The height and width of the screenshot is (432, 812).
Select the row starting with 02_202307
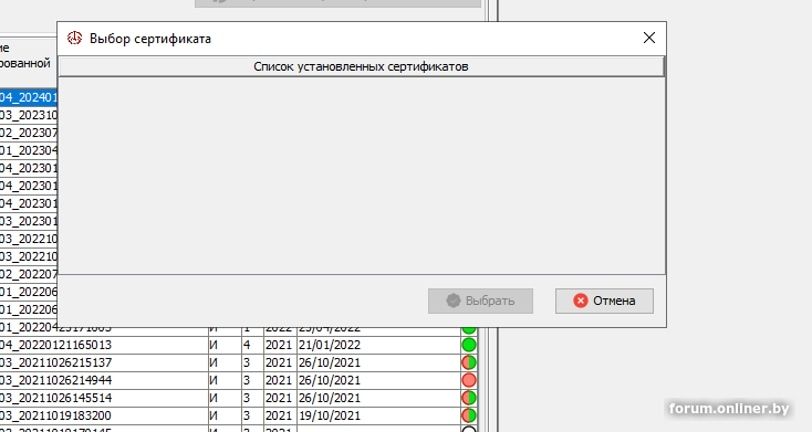click(x=28, y=133)
